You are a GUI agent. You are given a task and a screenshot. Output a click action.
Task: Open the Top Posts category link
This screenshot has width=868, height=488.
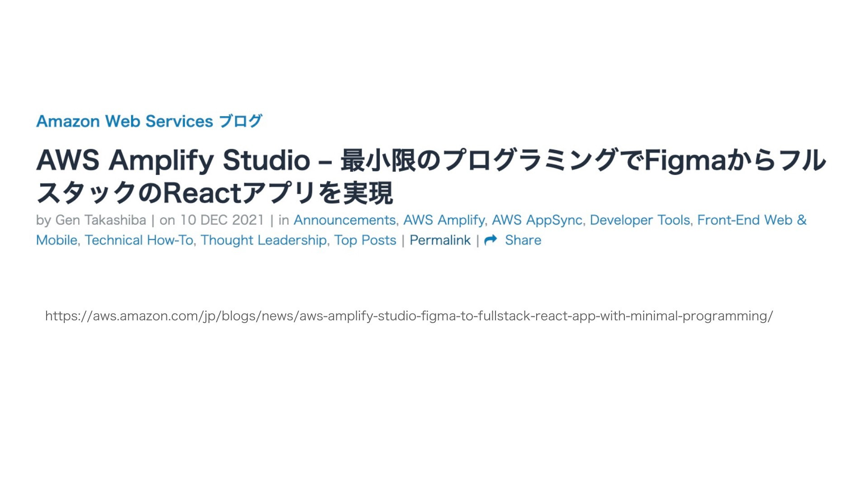365,240
